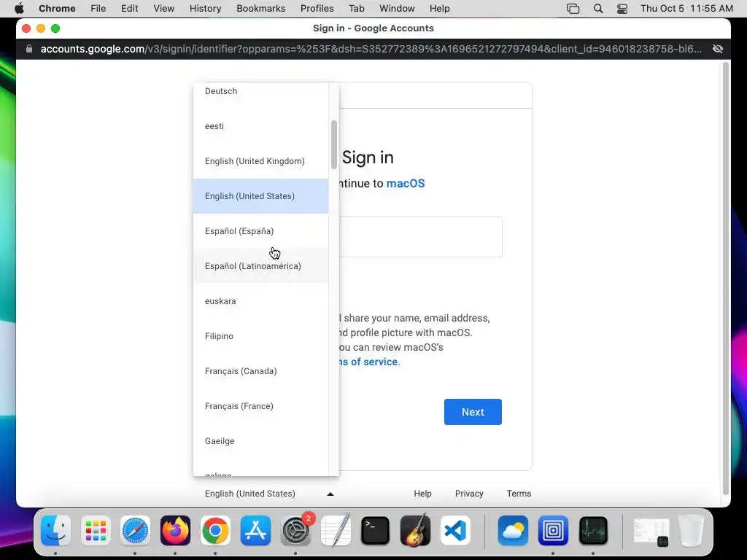This screenshot has width=747, height=560.
Task: Open the blue concentric-squares app in dock
Action: coord(553,531)
